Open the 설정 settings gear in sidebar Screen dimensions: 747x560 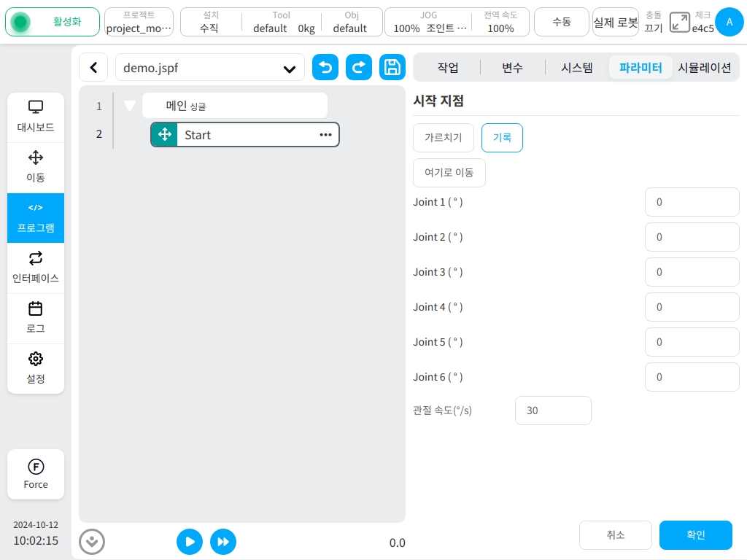pos(36,368)
